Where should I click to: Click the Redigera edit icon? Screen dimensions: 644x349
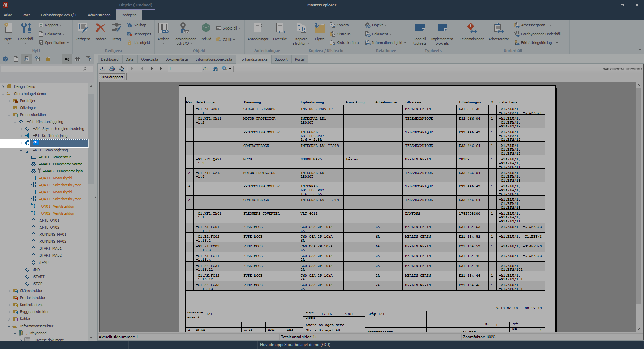[x=83, y=32]
